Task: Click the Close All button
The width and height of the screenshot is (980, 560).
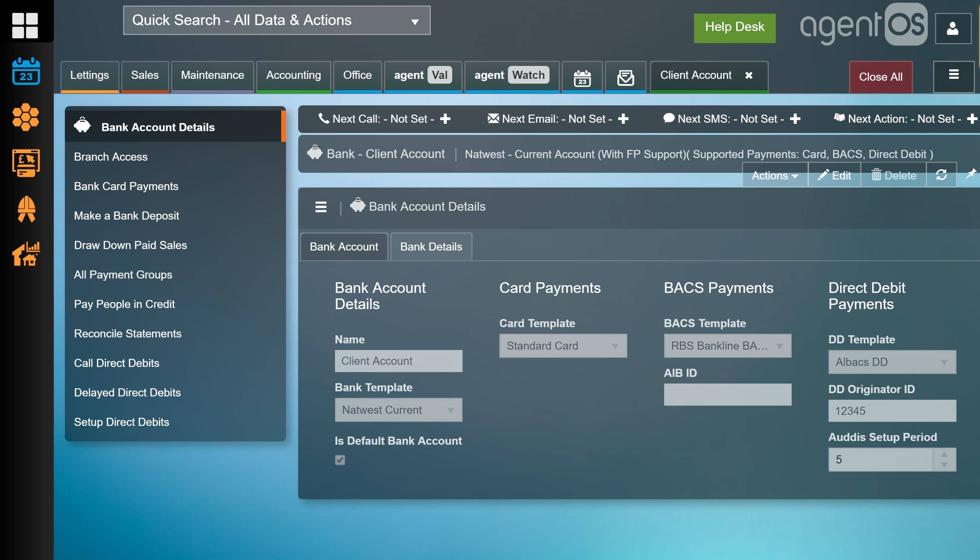Action: [880, 77]
